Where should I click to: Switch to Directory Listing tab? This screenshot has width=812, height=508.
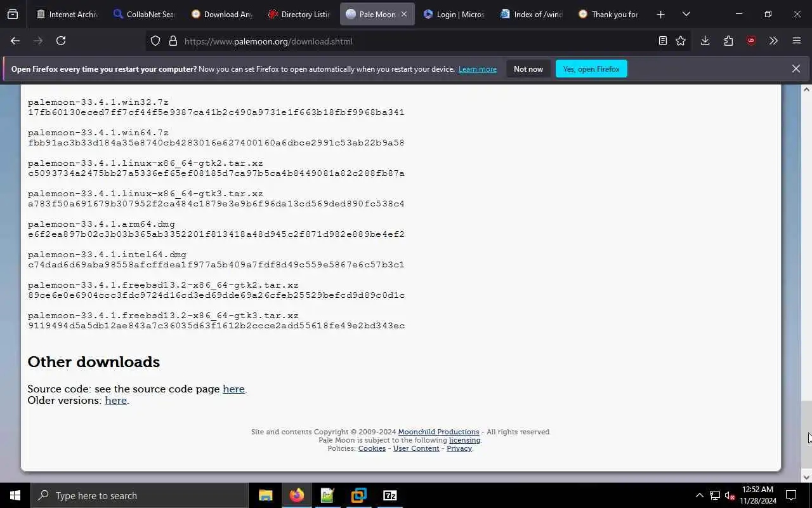[x=299, y=14]
